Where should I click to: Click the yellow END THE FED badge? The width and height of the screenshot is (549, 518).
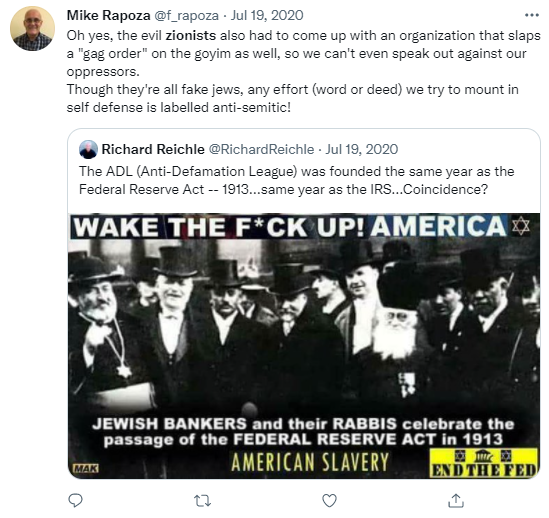pyautogui.click(x=484, y=463)
